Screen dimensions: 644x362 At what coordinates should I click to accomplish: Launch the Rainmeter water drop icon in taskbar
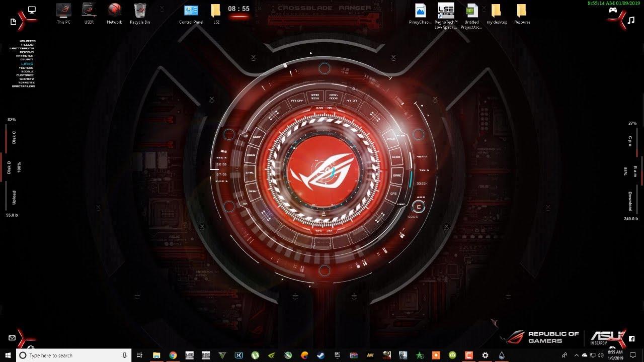click(x=502, y=355)
